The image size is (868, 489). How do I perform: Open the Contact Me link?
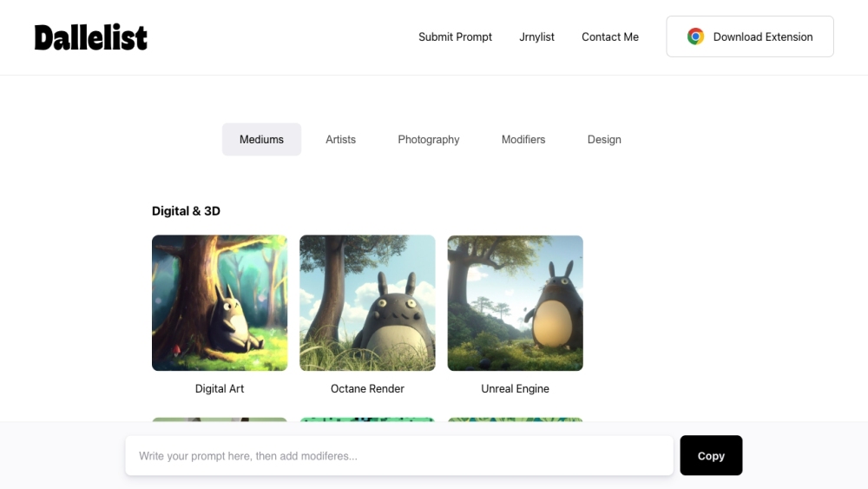[x=609, y=36]
